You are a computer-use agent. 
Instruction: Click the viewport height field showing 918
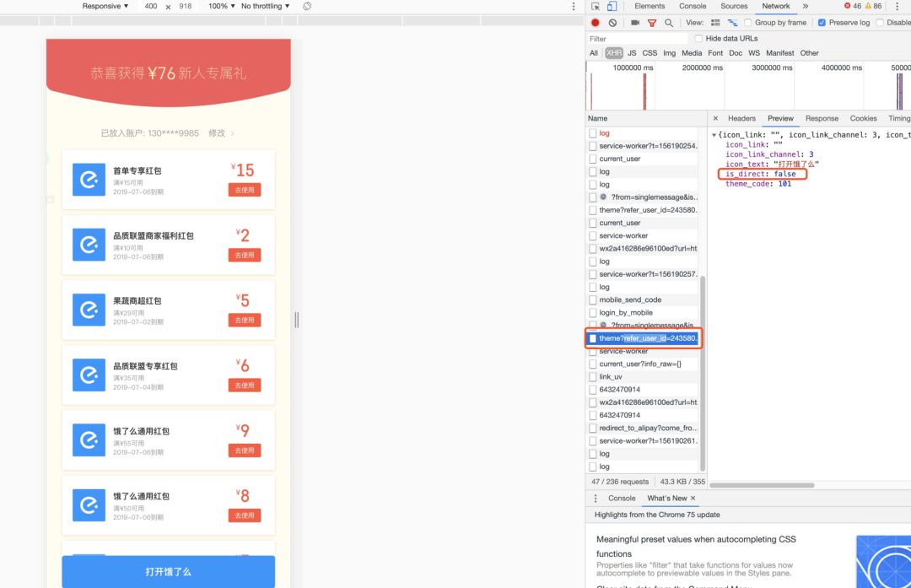tap(186, 6)
